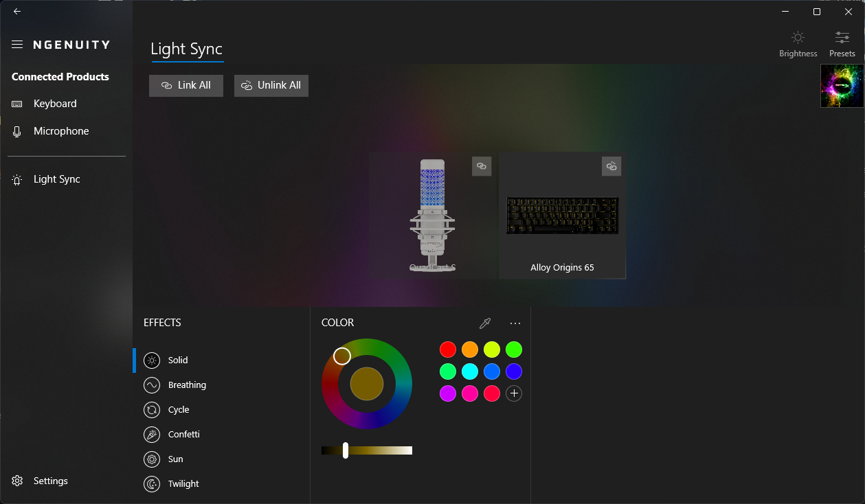Pick the crimson swatch in bottom row

pos(492,393)
